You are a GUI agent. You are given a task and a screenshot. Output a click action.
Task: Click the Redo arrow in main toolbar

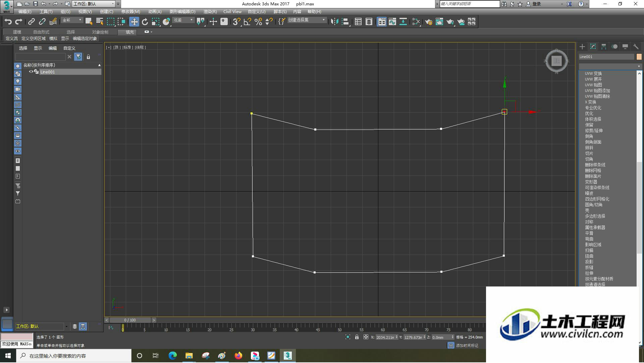[19, 22]
